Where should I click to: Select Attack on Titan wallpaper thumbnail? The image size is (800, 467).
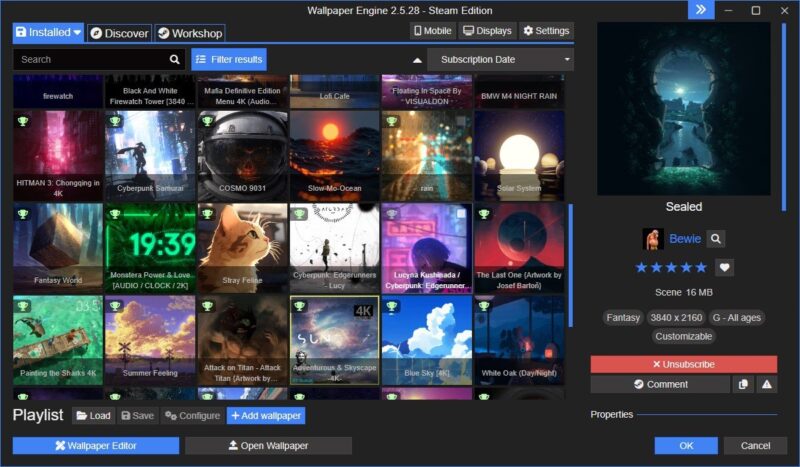(x=242, y=340)
